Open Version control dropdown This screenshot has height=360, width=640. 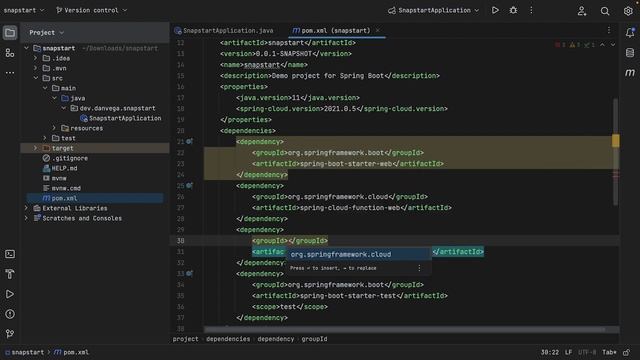click(91, 10)
